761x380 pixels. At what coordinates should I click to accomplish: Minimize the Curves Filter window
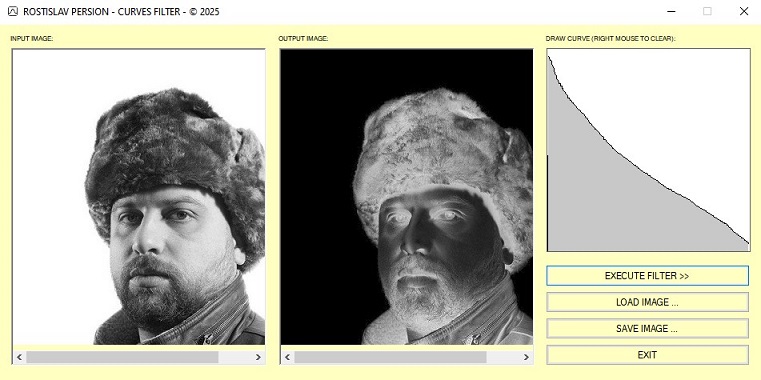tap(672, 11)
